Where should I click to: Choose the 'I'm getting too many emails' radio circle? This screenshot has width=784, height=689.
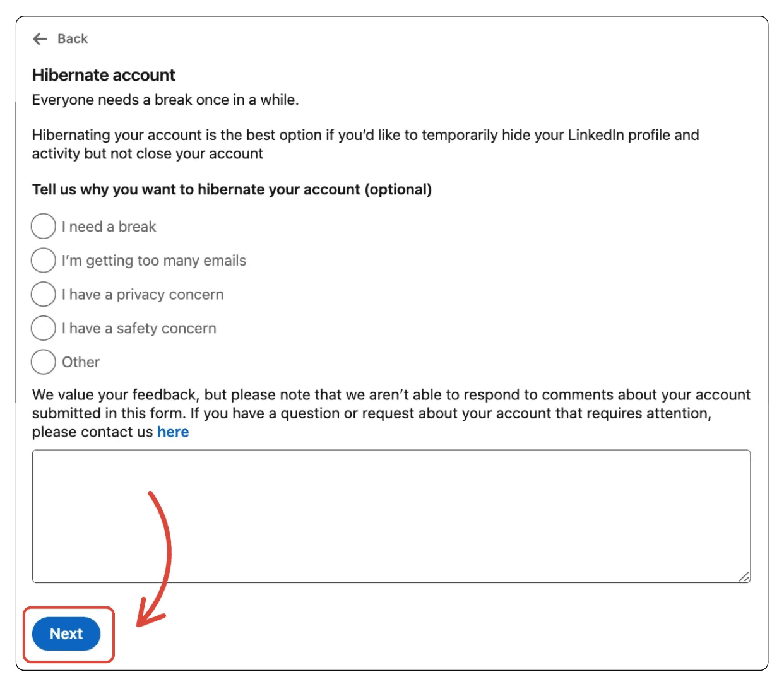click(44, 261)
